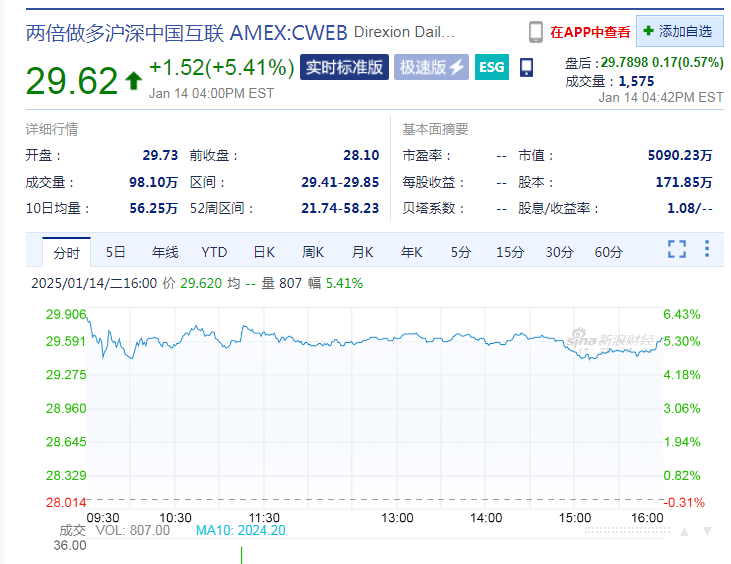This screenshot has width=731, height=564.
Task: Select the 60分 chart tab
Action: coord(608,252)
